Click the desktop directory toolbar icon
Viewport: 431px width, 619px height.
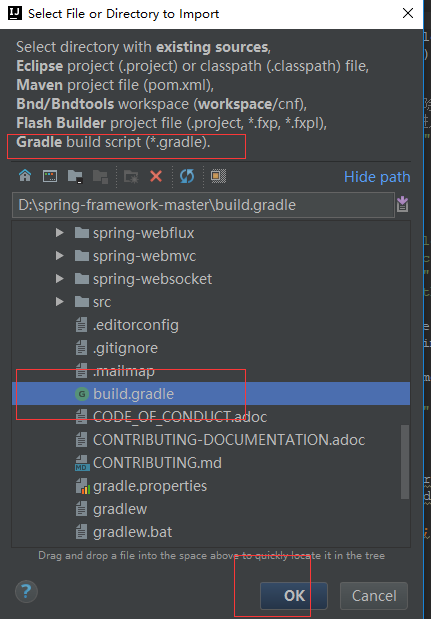pos(50,176)
